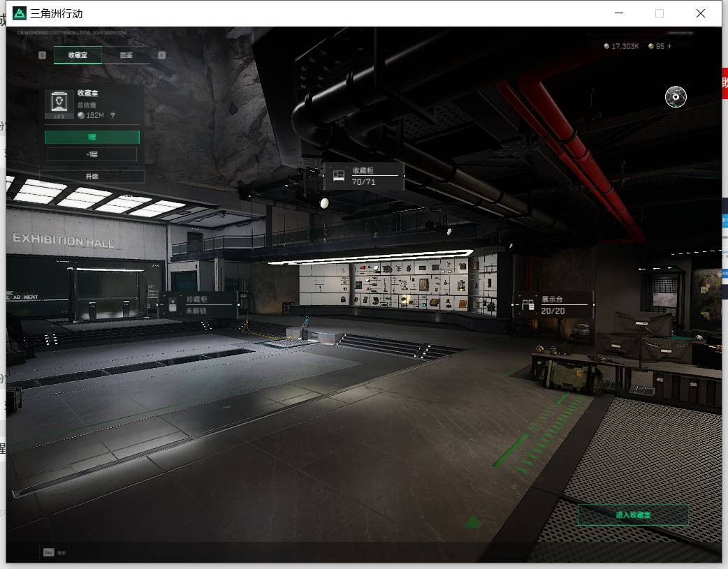728x569 pixels.
Task: Select the green 1层 floor option
Action: point(92,137)
